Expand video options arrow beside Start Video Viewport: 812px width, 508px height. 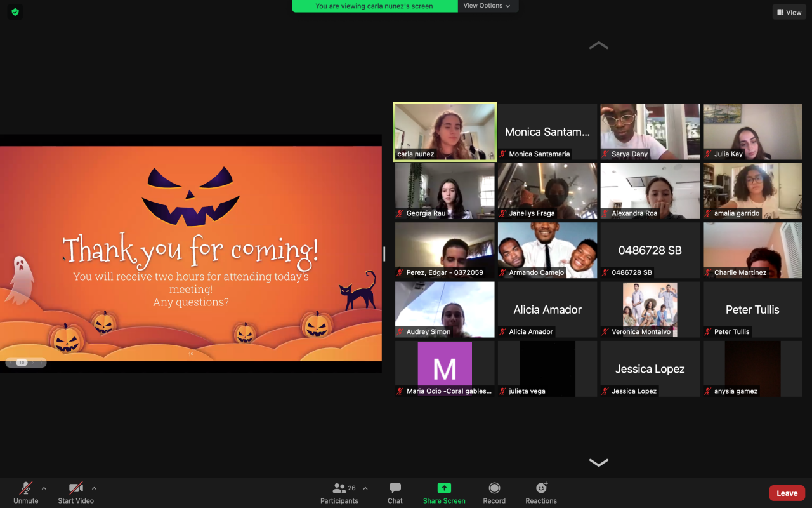pos(94,488)
